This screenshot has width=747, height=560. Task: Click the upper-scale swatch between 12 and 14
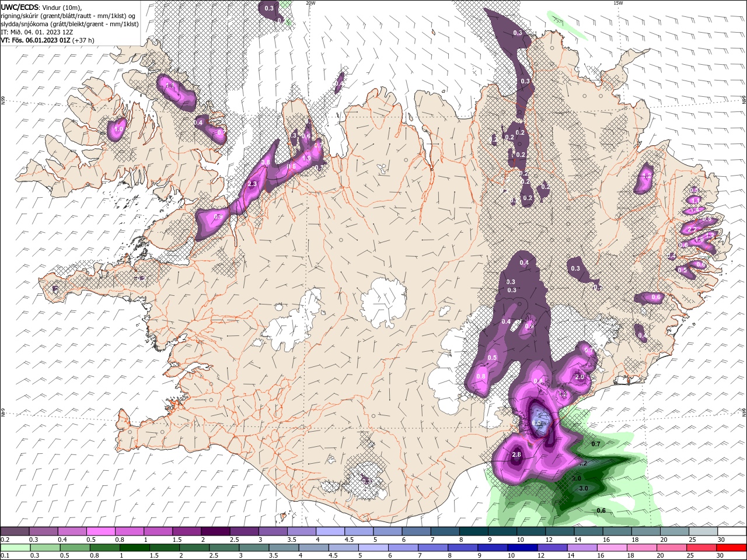click(x=559, y=531)
